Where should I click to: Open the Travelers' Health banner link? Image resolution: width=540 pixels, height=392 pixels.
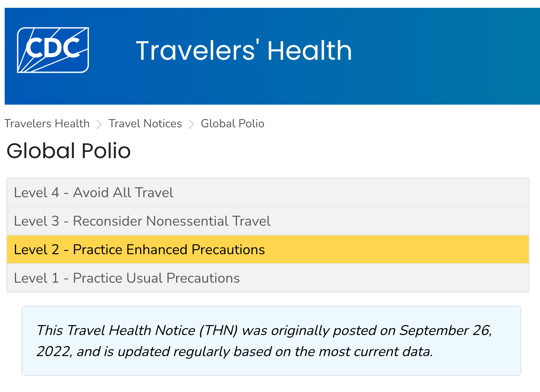[244, 50]
